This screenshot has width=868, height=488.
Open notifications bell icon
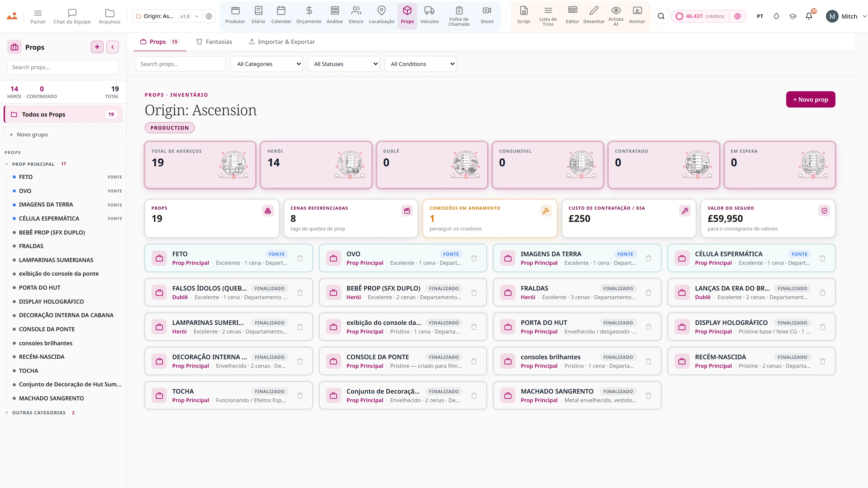[809, 16]
